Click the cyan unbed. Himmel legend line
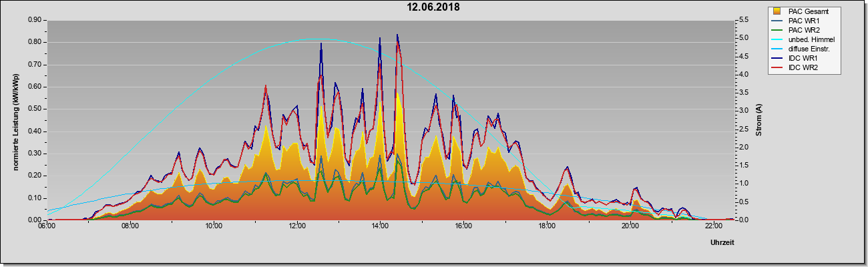This screenshot has height=267, width=868. point(777,39)
